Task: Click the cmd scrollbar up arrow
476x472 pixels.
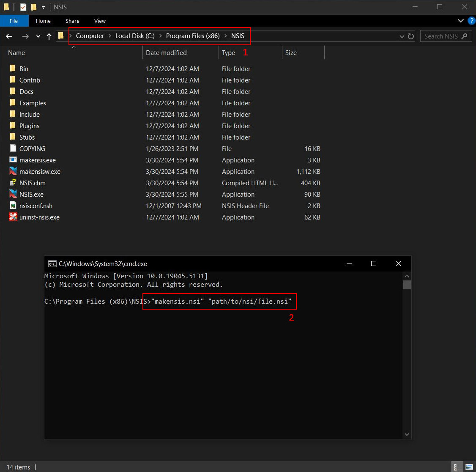Action: coord(407,276)
